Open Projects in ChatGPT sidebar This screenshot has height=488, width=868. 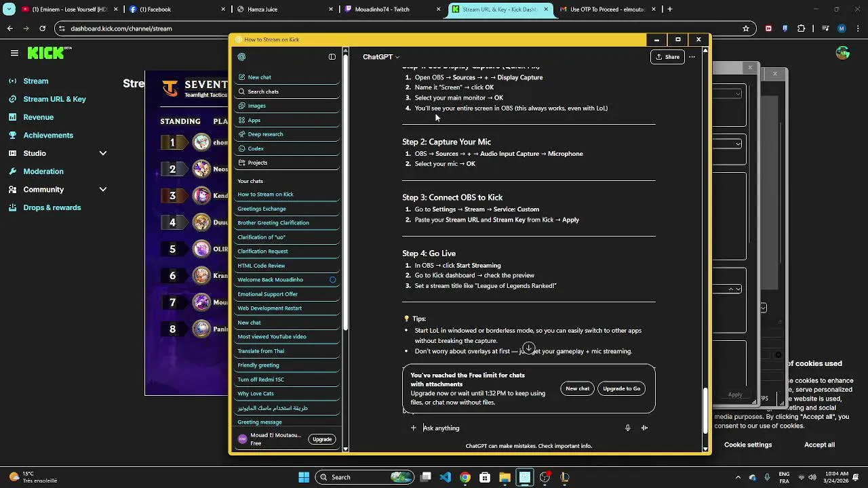point(288,163)
